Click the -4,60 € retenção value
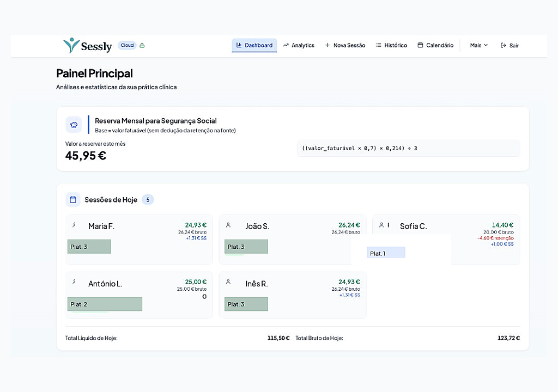This screenshot has width=558, height=392. 495,238
